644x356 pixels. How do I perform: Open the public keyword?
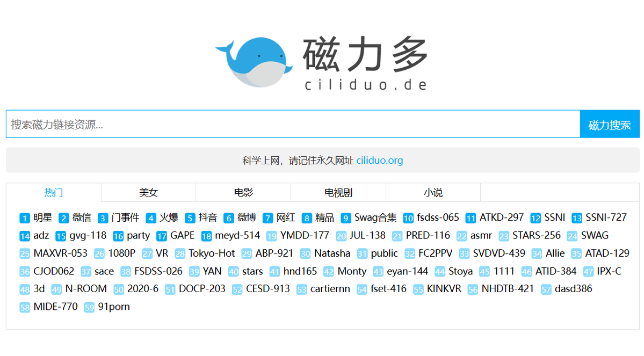tap(385, 254)
